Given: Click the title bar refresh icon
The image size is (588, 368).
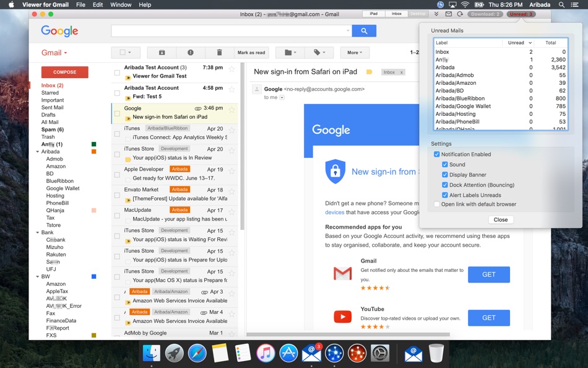Looking at the screenshot, I should click(x=460, y=14).
